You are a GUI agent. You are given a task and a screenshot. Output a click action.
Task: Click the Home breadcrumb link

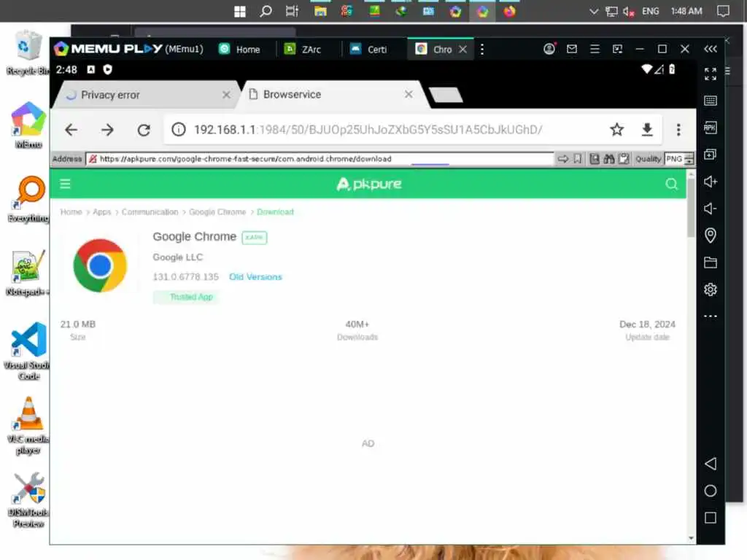pos(71,212)
